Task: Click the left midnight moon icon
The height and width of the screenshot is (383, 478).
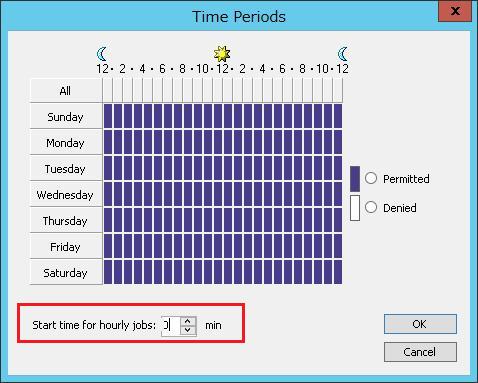Action: tap(102, 54)
